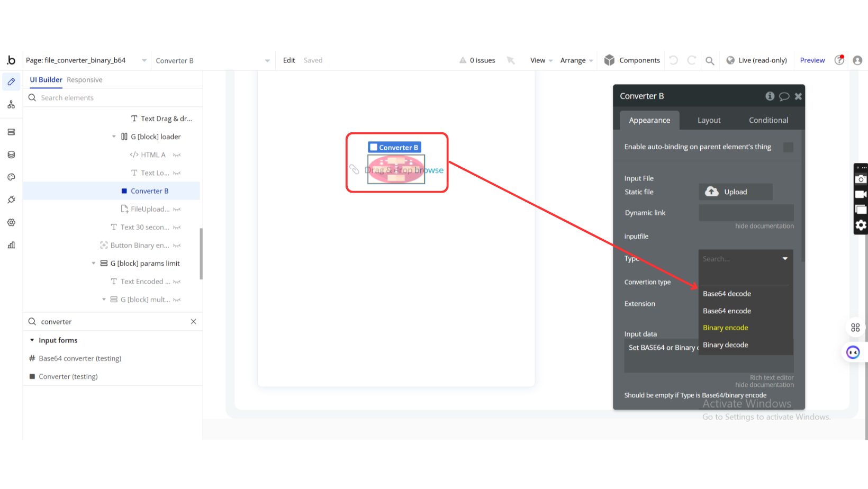Open the Design tab pencil icon
This screenshot has width=868, height=489.
tap(11, 82)
